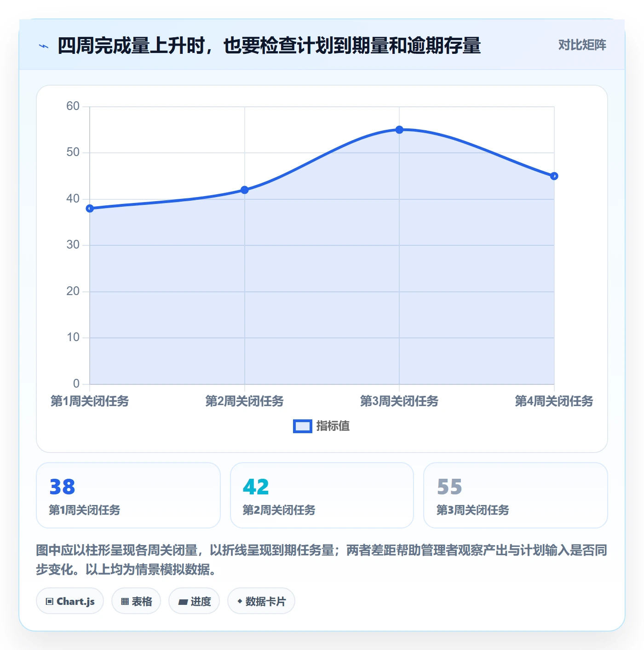Click the y-axis tick label 30
Screen dimensions: 644x650
click(x=73, y=245)
